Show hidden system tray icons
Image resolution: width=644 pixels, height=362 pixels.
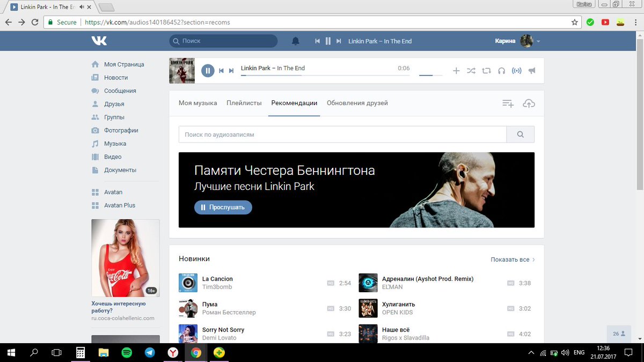531,352
